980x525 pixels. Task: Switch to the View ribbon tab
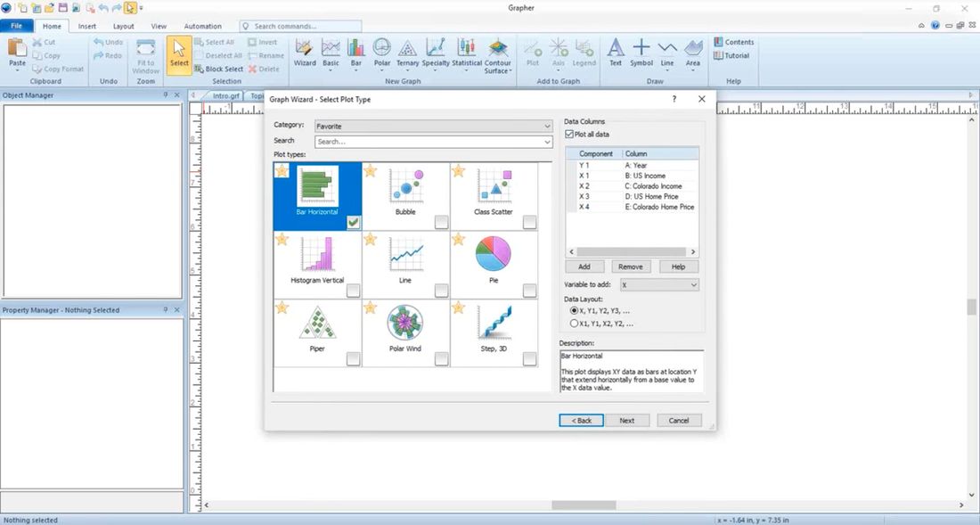point(159,26)
